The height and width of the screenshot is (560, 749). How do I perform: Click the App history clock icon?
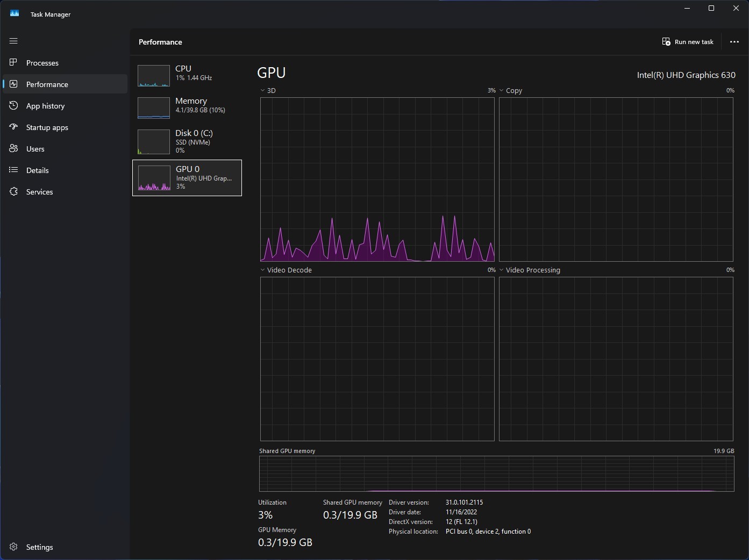[13, 106]
